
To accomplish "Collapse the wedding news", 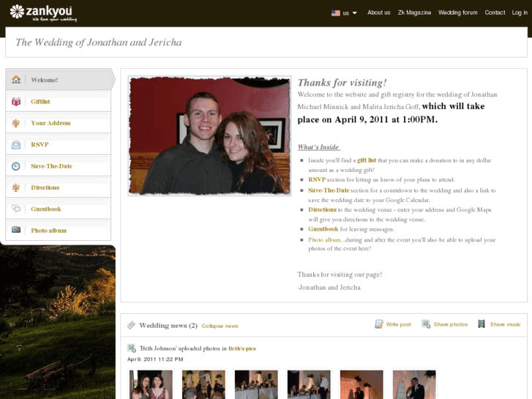I will click(x=220, y=326).
